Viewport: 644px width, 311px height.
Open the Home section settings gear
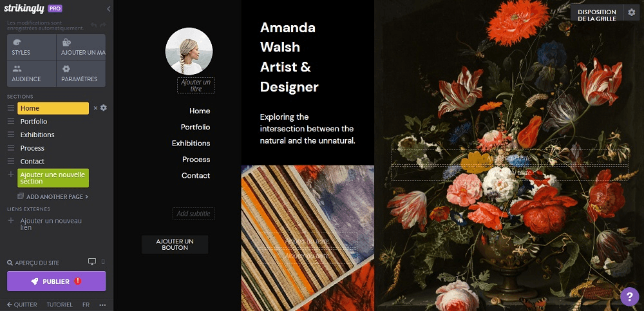104,108
